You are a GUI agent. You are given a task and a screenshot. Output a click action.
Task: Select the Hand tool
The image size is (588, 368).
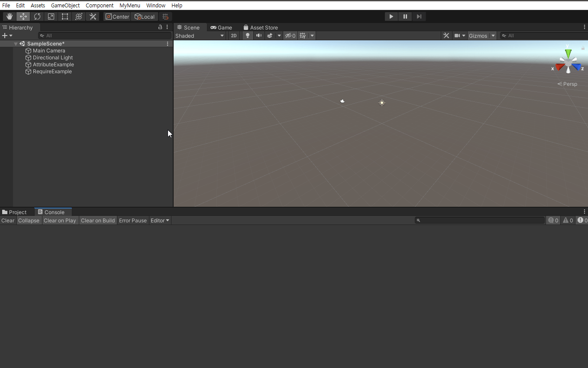[x=9, y=16]
